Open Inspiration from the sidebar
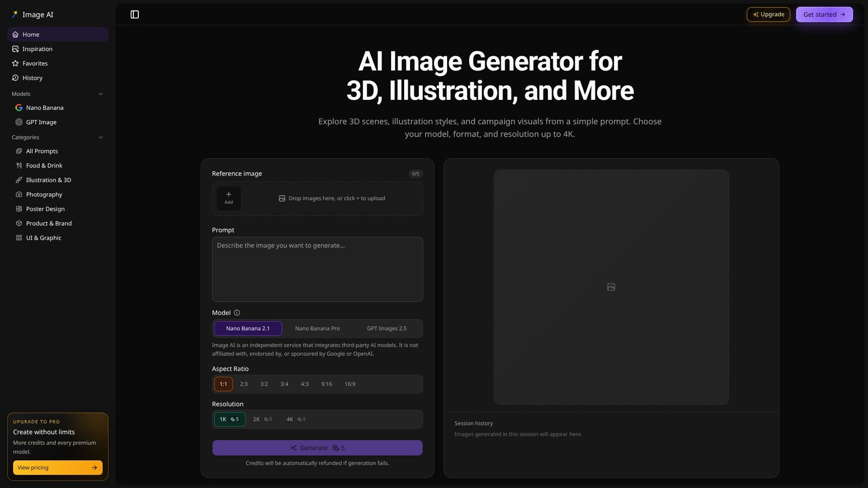Screen dimensions: 868x488 [x=58, y=49]
